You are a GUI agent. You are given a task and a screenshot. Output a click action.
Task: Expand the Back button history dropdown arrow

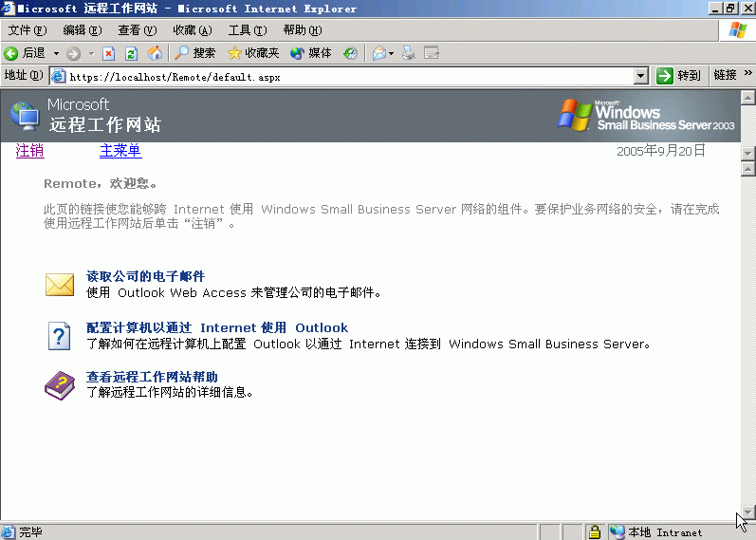tap(56, 53)
